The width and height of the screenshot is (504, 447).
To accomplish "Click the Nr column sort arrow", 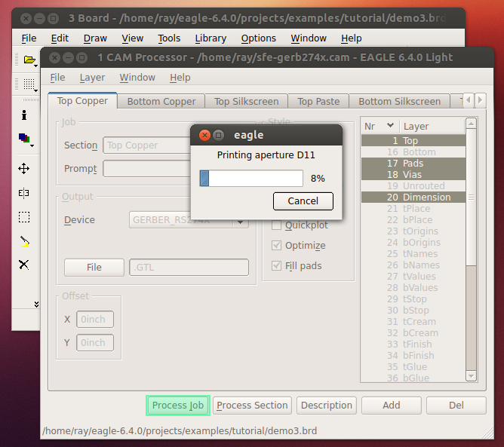I will (390, 125).
